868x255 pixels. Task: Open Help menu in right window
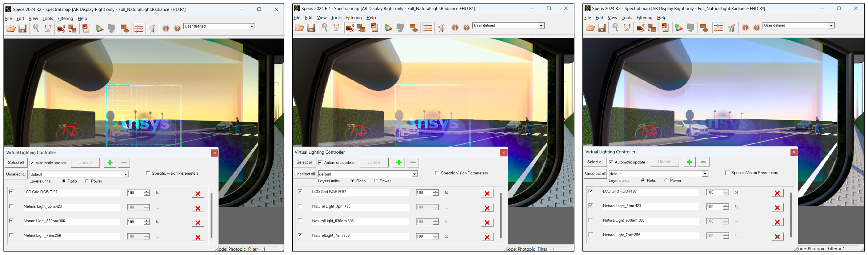661,18
